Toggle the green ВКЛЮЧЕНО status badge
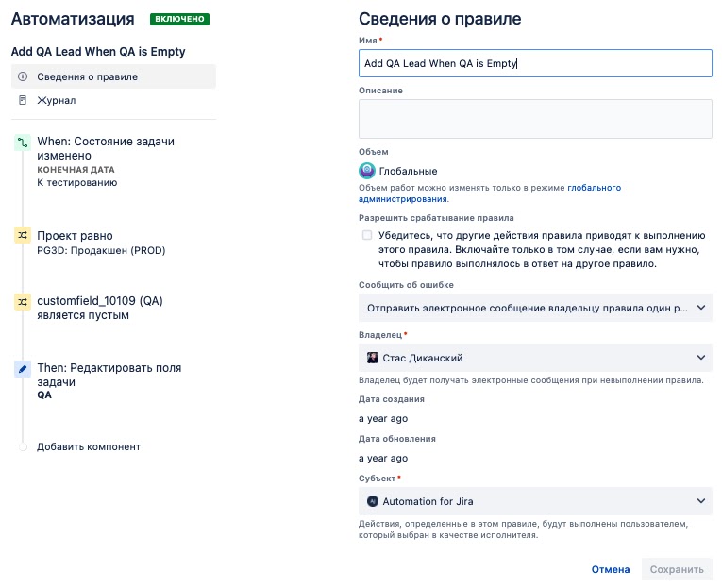722x588 pixels. tap(179, 19)
